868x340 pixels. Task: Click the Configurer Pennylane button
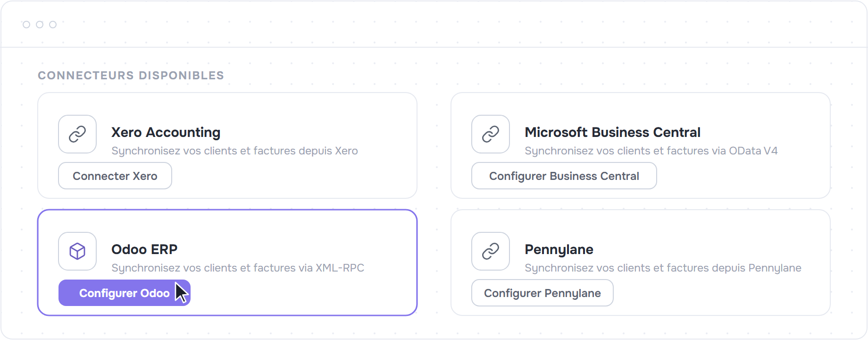pyautogui.click(x=542, y=293)
